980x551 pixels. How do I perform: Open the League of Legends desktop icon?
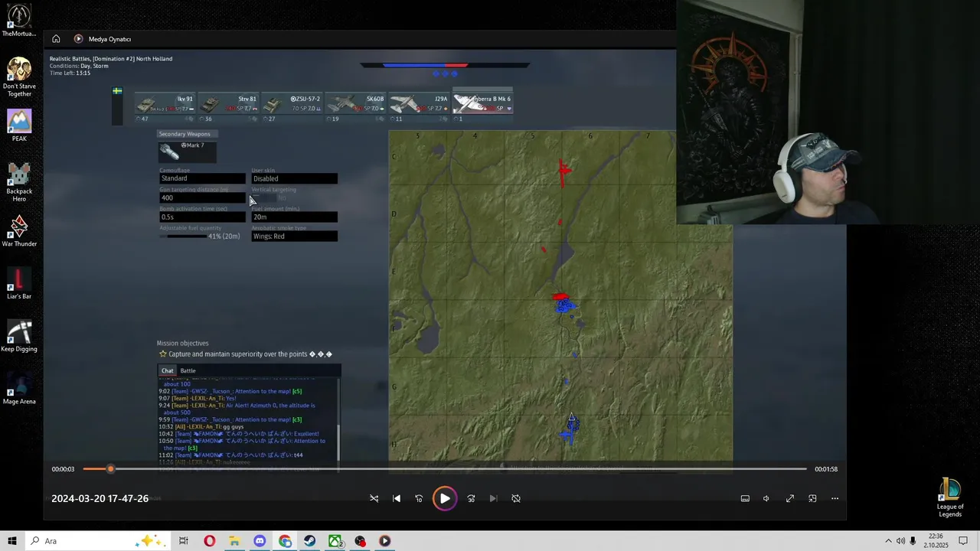pyautogui.click(x=950, y=497)
